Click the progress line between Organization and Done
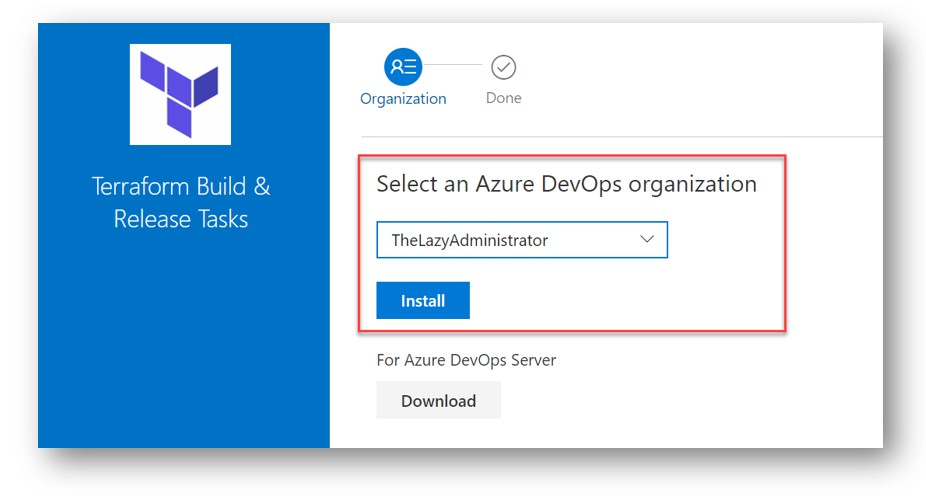 [x=454, y=64]
